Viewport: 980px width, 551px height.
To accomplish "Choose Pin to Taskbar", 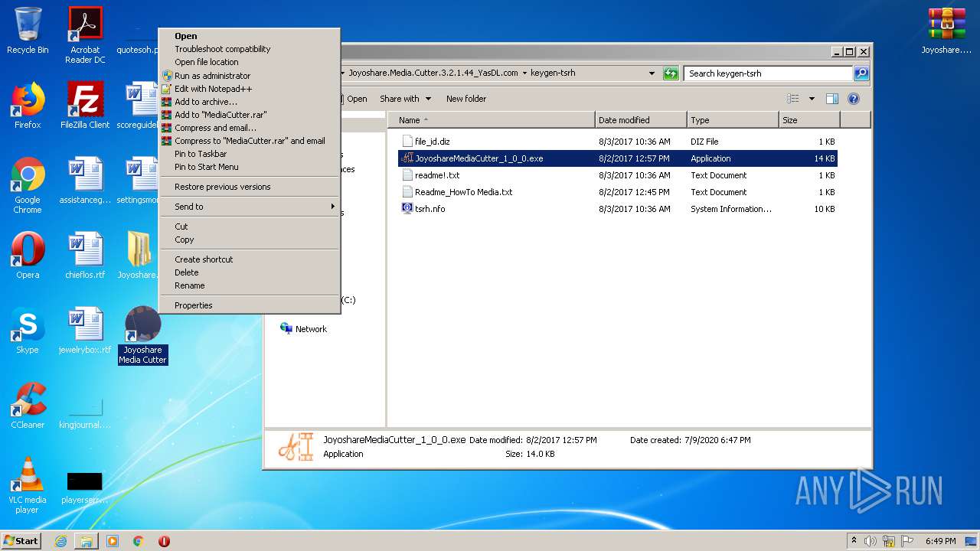I will click(250, 154).
